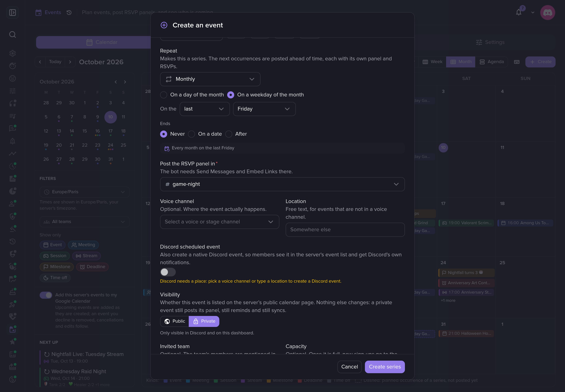Filter by the Milestone chip

point(56,267)
